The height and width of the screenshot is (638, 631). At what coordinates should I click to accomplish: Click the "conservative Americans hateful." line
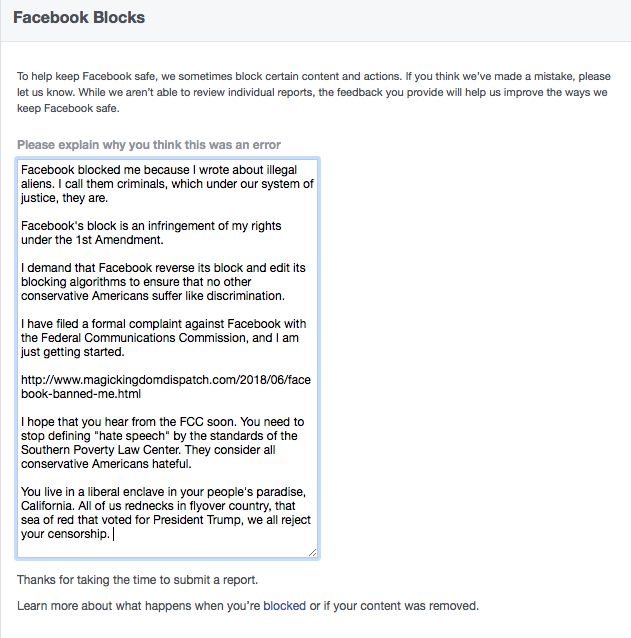(110, 464)
